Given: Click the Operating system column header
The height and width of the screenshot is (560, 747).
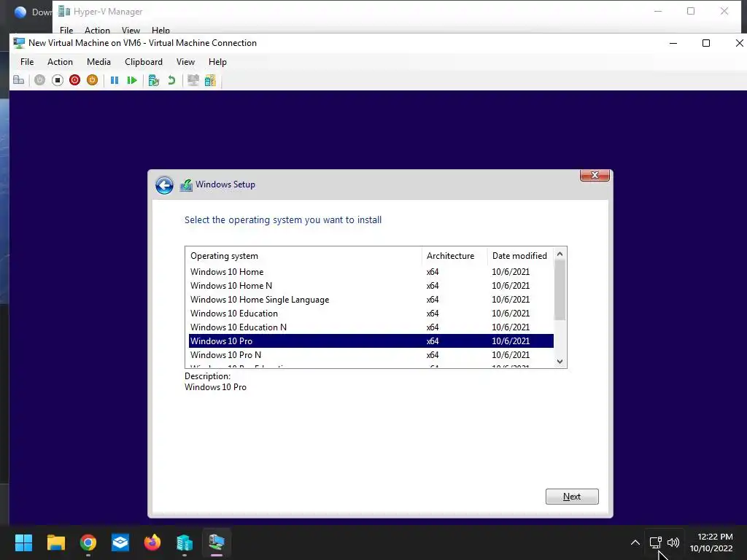Looking at the screenshot, I should [x=303, y=256].
